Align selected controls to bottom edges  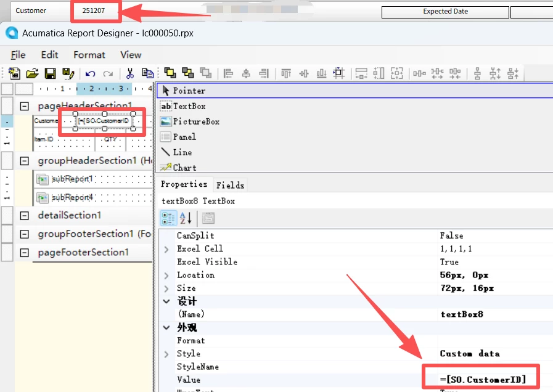coord(321,73)
